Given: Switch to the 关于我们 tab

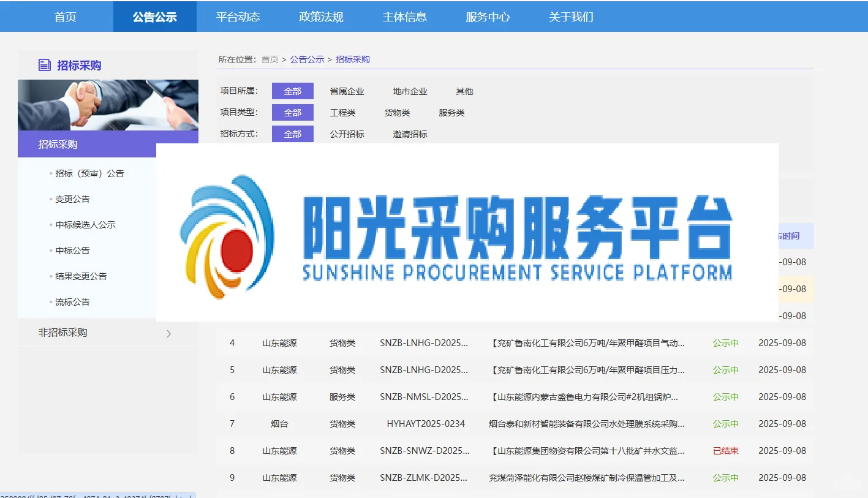Looking at the screenshot, I should (x=570, y=17).
